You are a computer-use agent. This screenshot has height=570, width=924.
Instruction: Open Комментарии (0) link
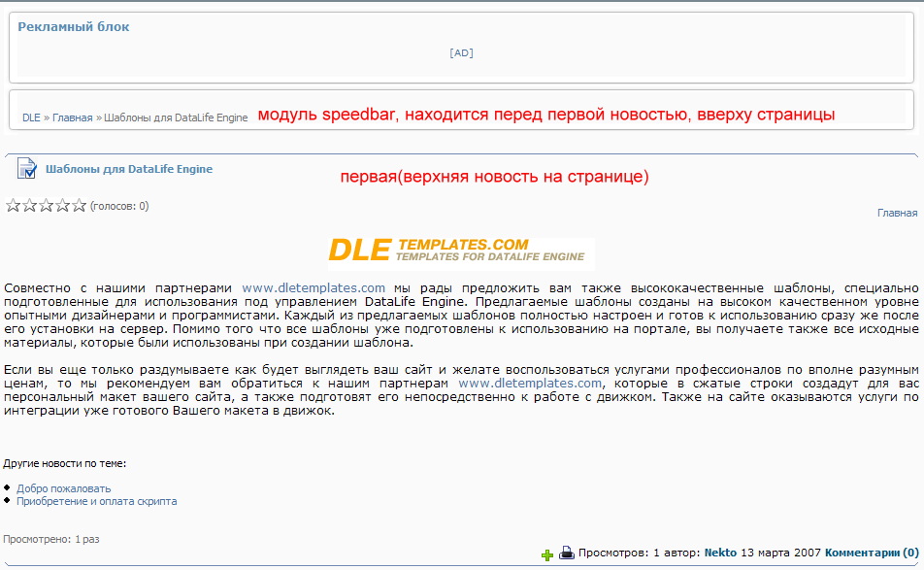[x=872, y=553]
